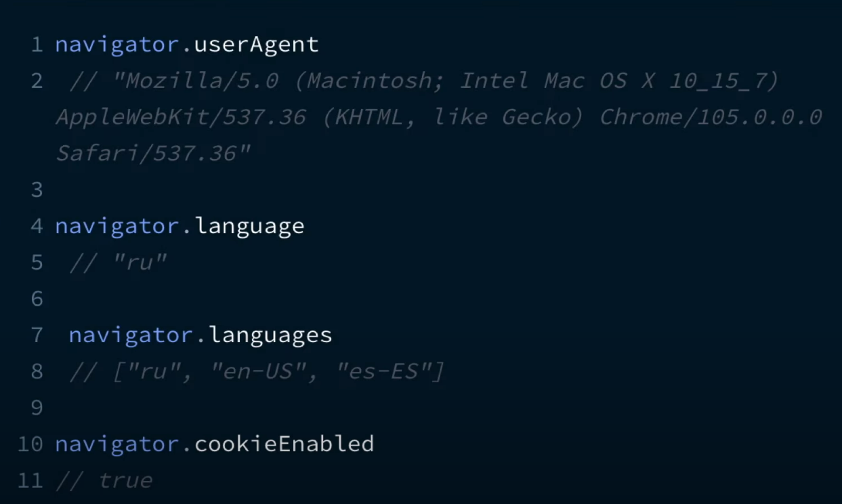Click the true comment on line 11
Image resolution: width=842 pixels, height=504 pixels.
click(x=125, y=481)
